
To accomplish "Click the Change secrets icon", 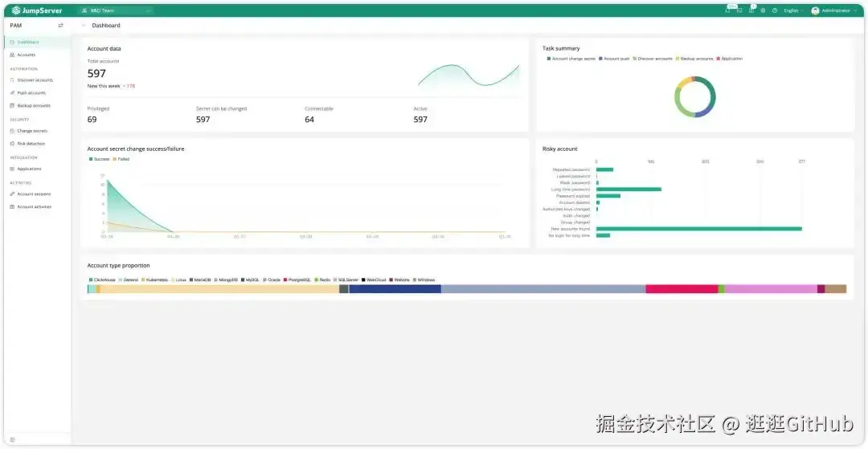I will [x=12, y=131].
